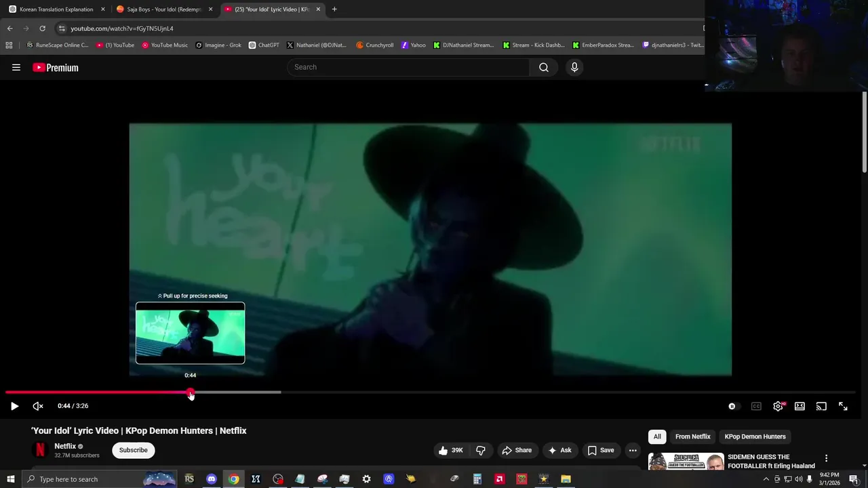Switch to theater mode
The height and width of the screenshot is (488, 868).
click(x=800, y=406)
